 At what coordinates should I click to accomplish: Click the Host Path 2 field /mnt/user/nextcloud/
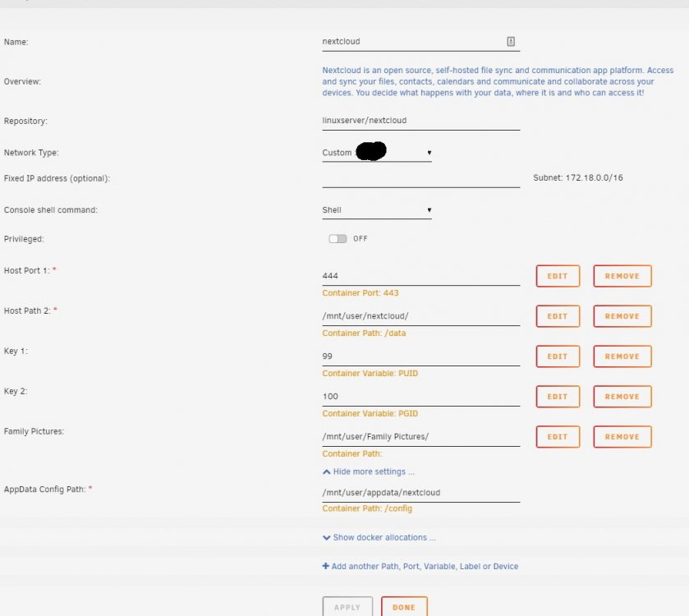[421, 316]
